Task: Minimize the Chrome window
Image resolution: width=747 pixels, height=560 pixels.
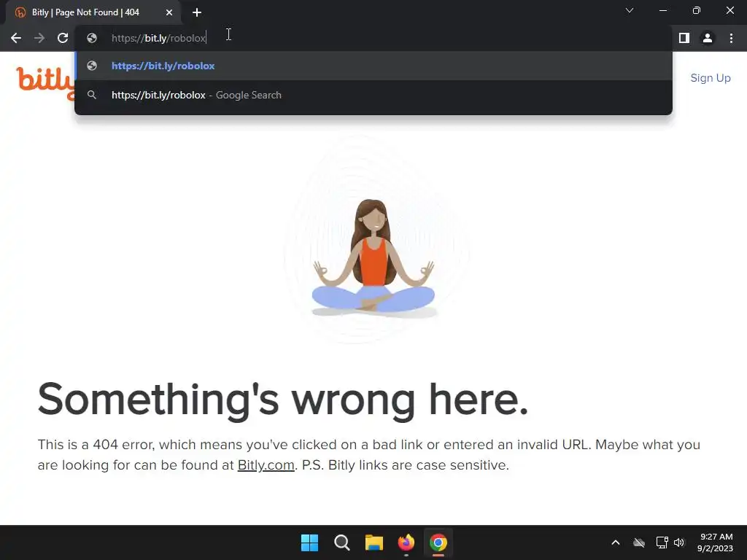Action: coord(662,10)
